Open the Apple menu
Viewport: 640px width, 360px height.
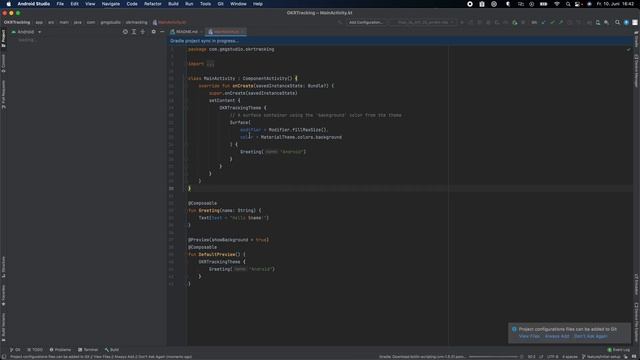(x=9, y=4)
